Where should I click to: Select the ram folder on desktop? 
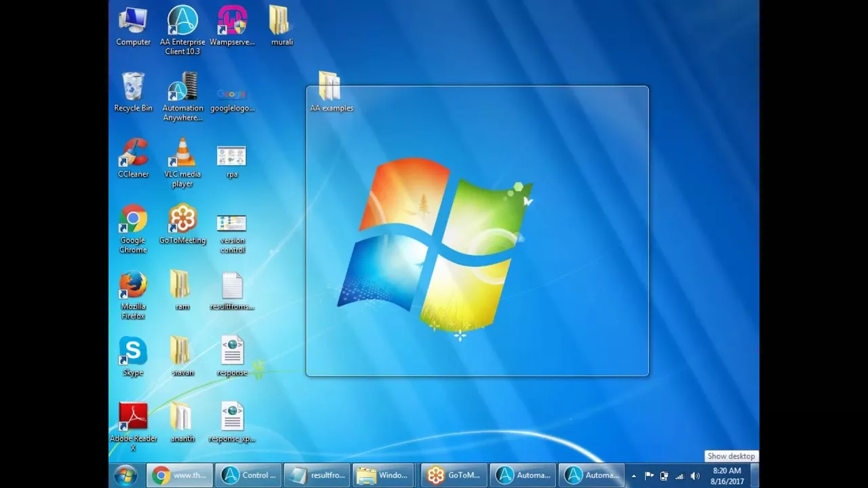pyautogui.click(x=182, y=290)
